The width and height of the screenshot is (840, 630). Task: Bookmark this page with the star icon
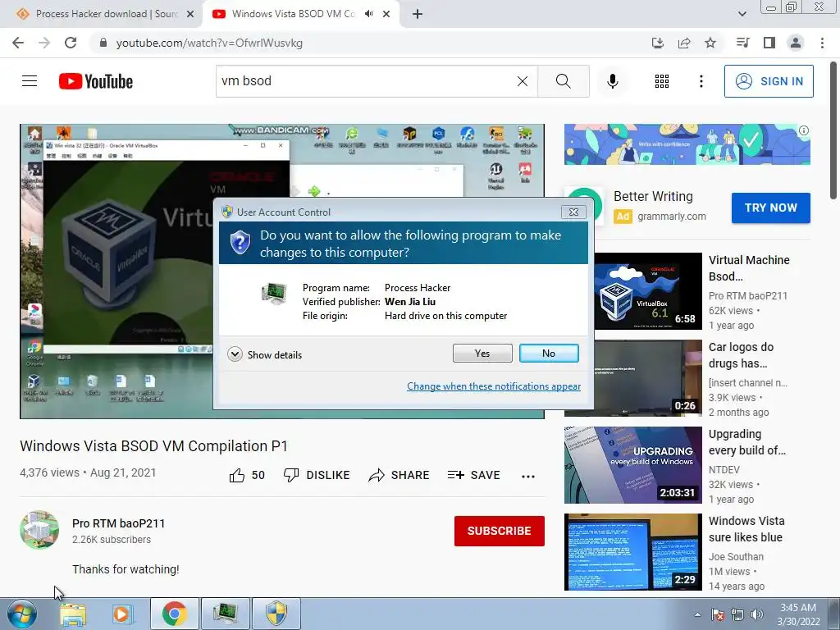(710, 43)
